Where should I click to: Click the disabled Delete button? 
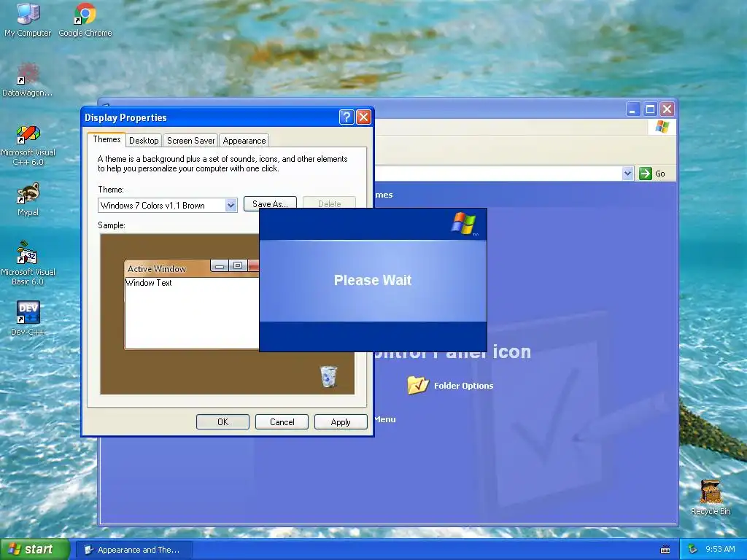(x=329, y=204)
